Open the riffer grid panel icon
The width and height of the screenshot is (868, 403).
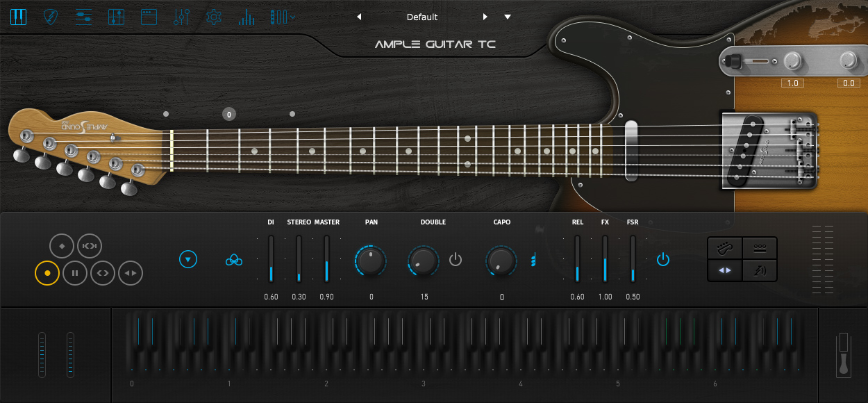(116, 17)
